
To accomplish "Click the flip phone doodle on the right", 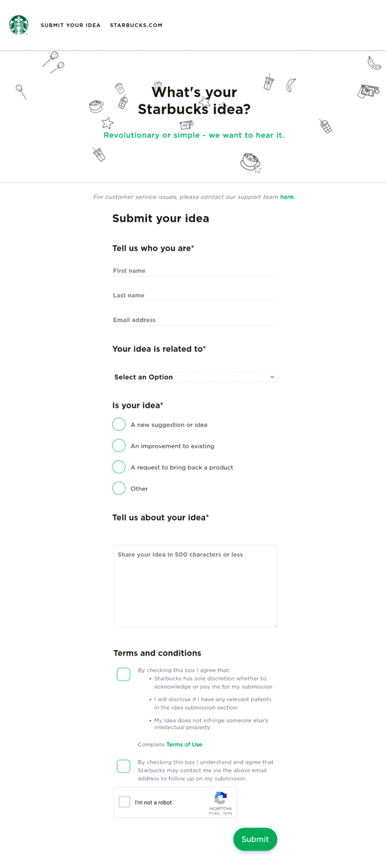I will click(325, 126).
